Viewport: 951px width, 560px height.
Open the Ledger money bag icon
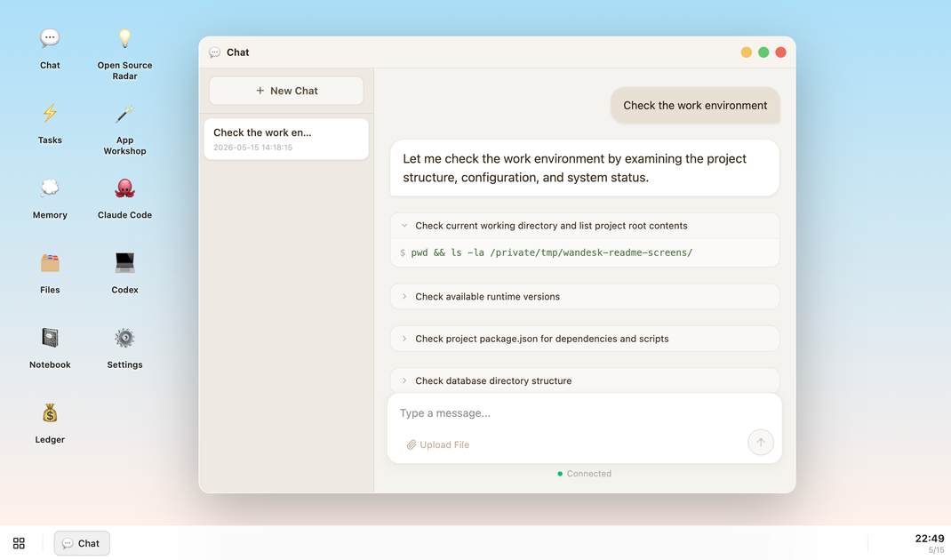point(50,412)
